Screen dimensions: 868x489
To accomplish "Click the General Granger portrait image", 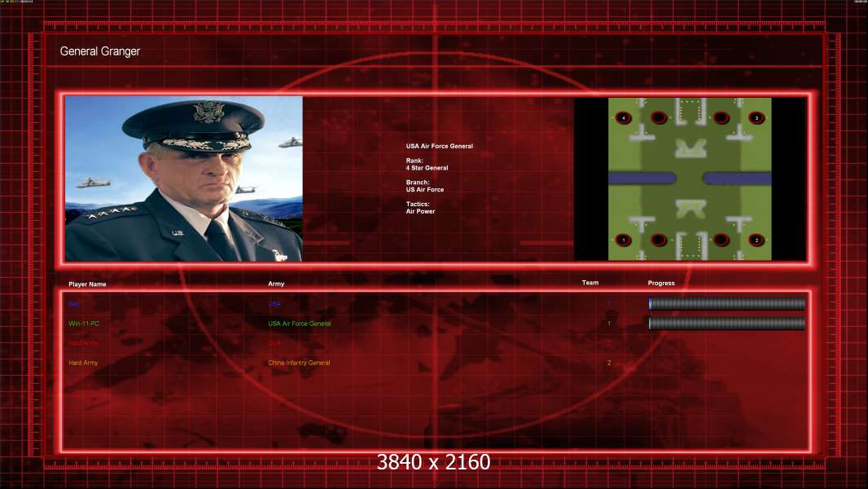I will tap(184, 178).
